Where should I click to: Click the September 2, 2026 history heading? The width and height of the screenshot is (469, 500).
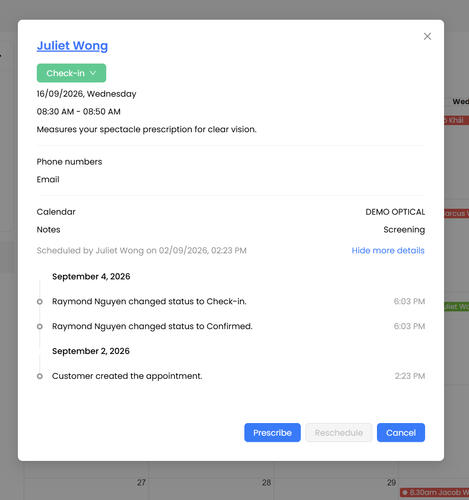point(91,351)
